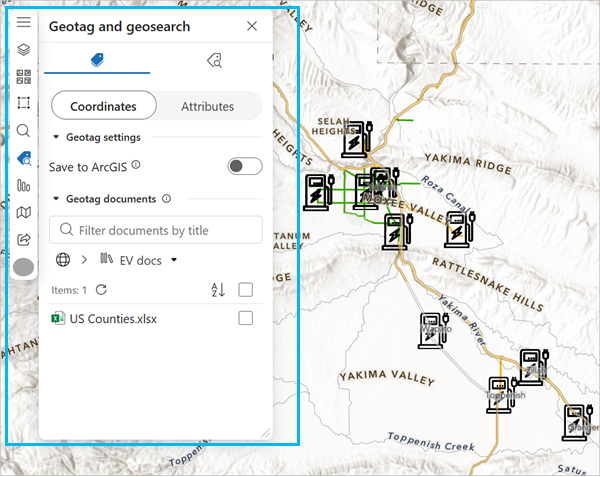Viewport: 600px width, 477px height.
Task: Refresh the document items list
Action: [101, 290]
